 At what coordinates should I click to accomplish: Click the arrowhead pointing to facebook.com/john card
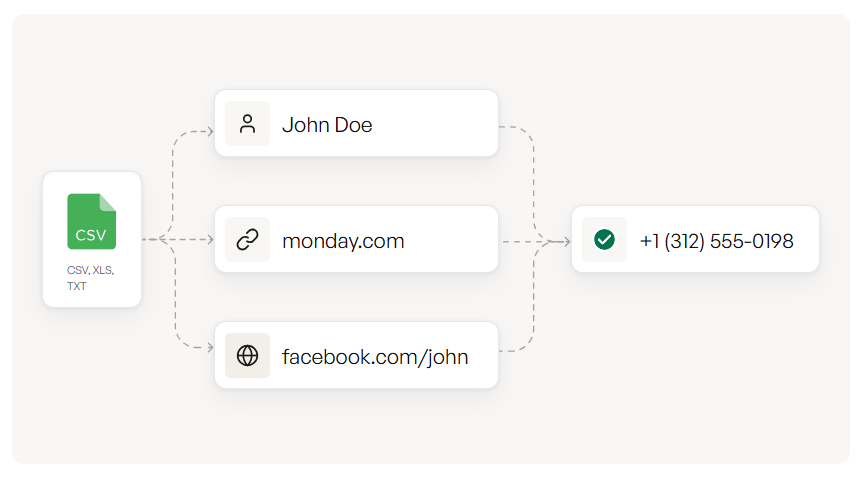(x=209, y=348)
